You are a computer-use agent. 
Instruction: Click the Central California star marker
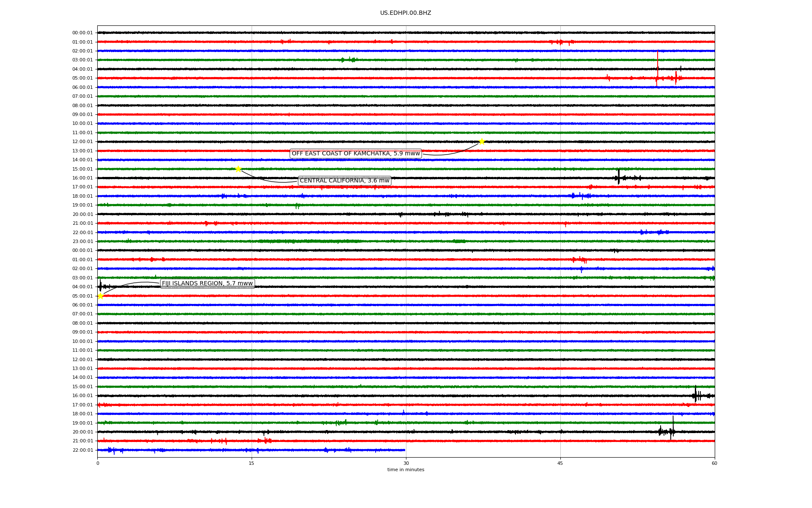click(238, 169)
